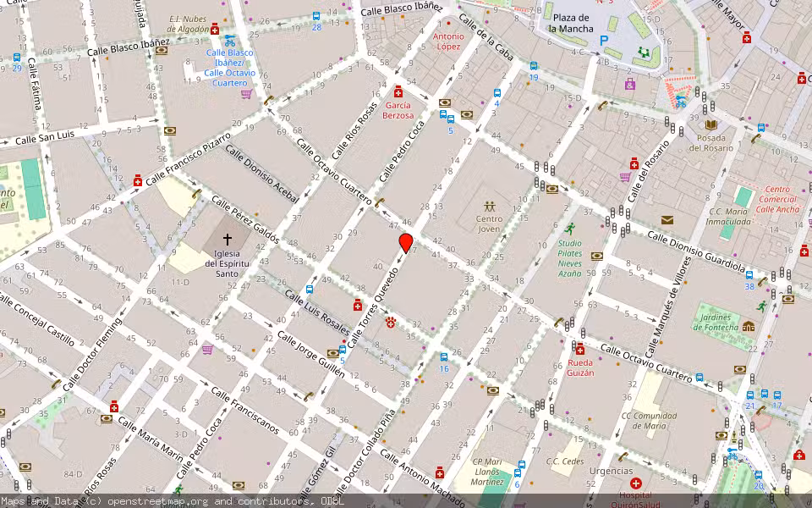Image resolution: width=812 pixels, height=508 pixels.
Task: Select the 'Rueda Guizán' label
Action: pyautogui.click(x=580, y=367)
